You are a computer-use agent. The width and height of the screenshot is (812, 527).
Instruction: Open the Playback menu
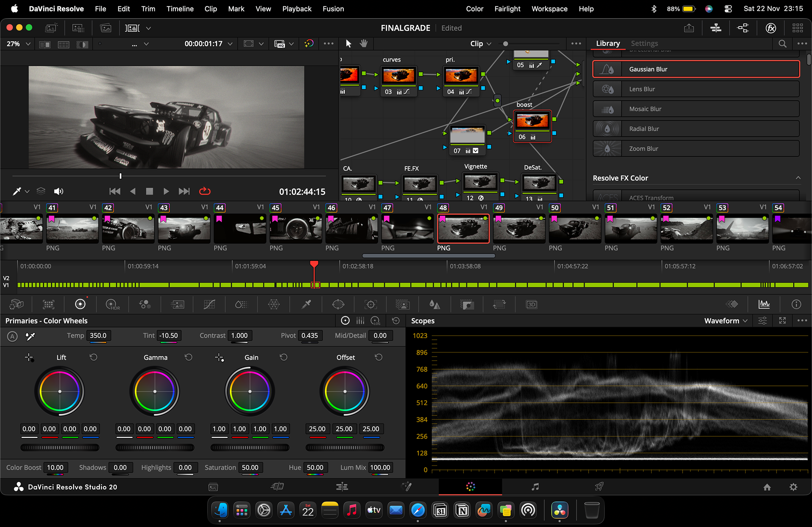(296, 8)
